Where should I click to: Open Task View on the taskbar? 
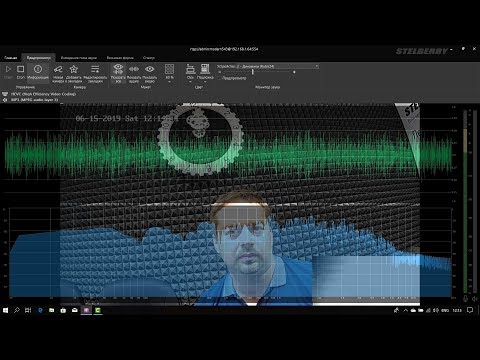[x=28, y=310]
